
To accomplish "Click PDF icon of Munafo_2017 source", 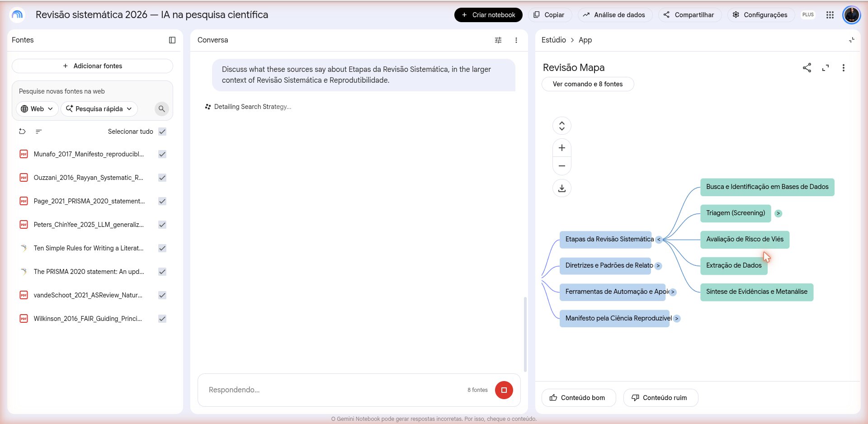I will pos(24,154).
